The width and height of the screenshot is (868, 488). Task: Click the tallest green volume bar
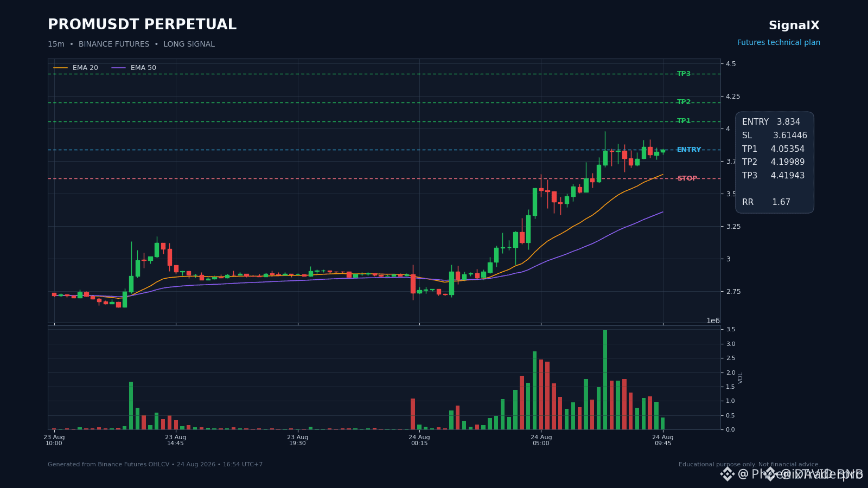pyautogui.click(x=605, y=380)
